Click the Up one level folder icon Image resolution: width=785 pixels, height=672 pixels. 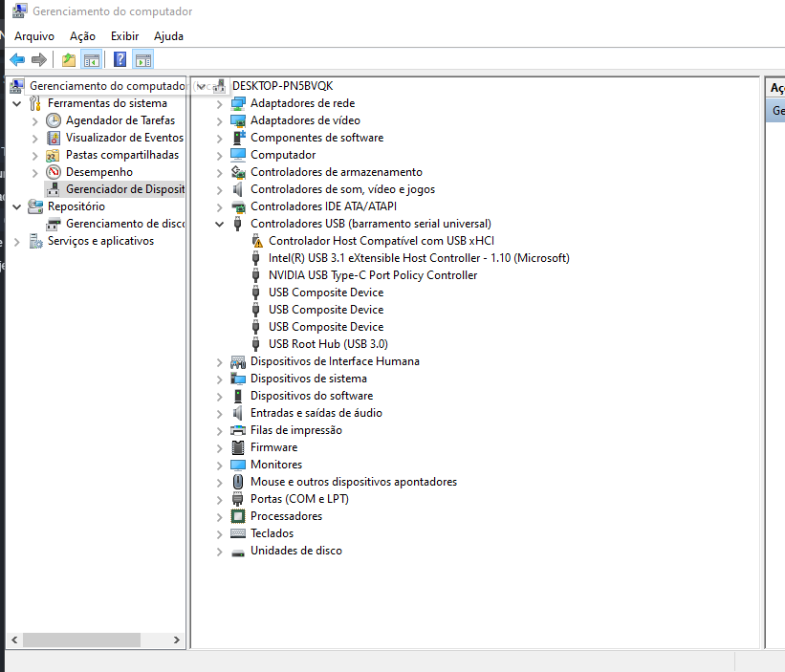[x=69, y=60]
